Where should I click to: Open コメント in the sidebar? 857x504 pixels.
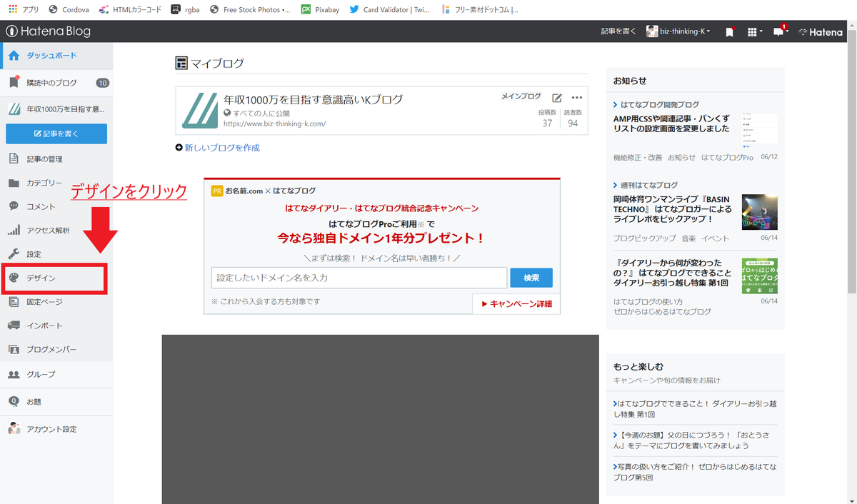(x=56, y=206)
